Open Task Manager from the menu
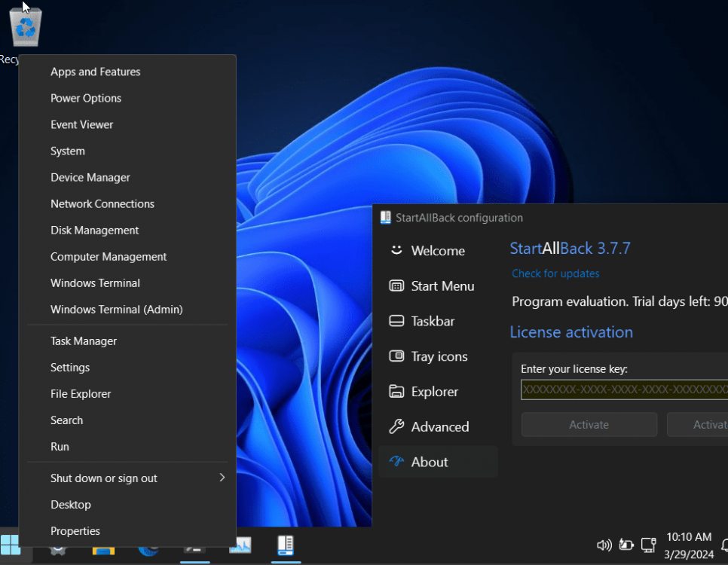 [x=84, y=341]
